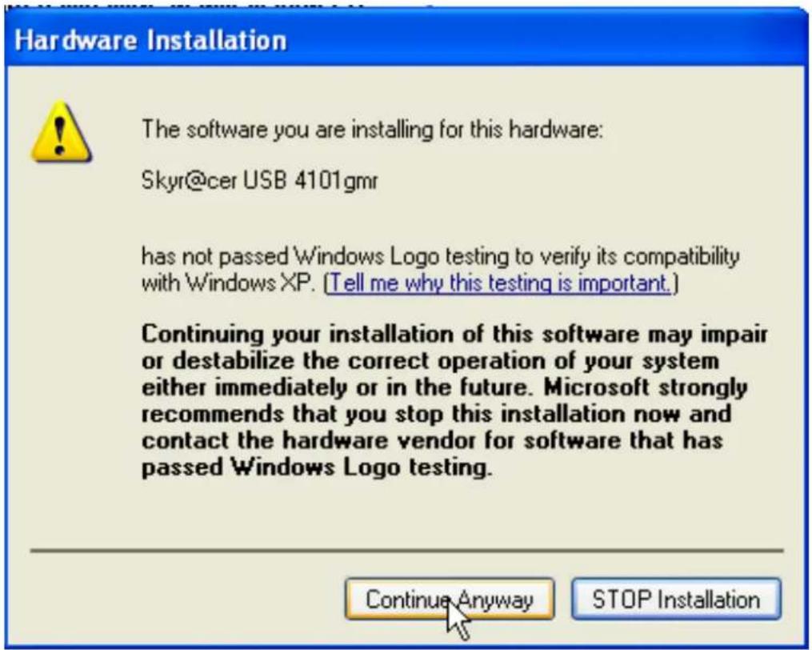
Task: Click the 'has not passed Windows Logo testing' line
Action: point(440,256)
